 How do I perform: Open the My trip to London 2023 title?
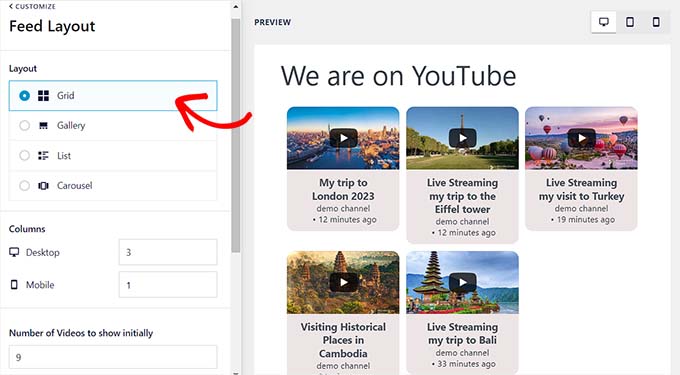343,189
